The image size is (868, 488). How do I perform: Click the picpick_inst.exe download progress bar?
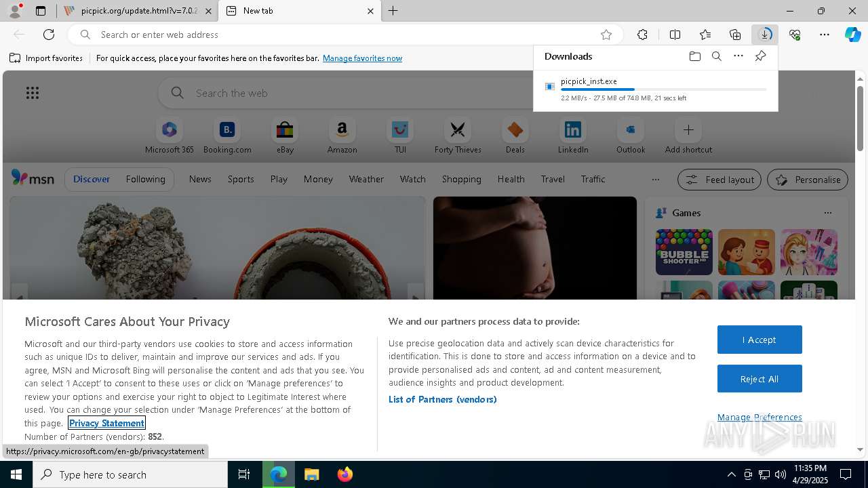click(x=663, y=89)
